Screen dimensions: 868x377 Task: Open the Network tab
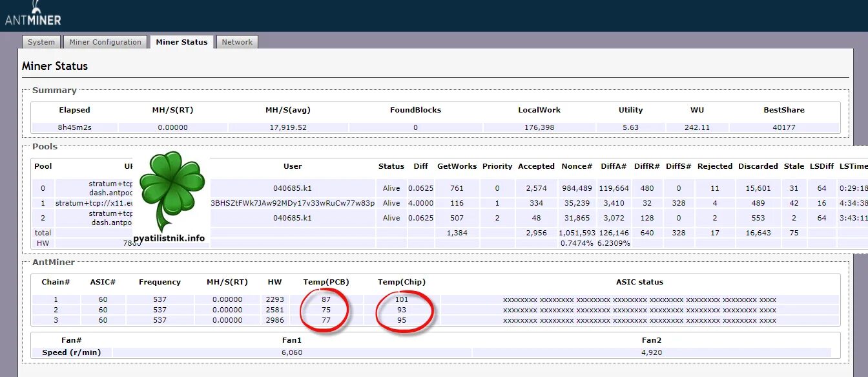(237, 42)
